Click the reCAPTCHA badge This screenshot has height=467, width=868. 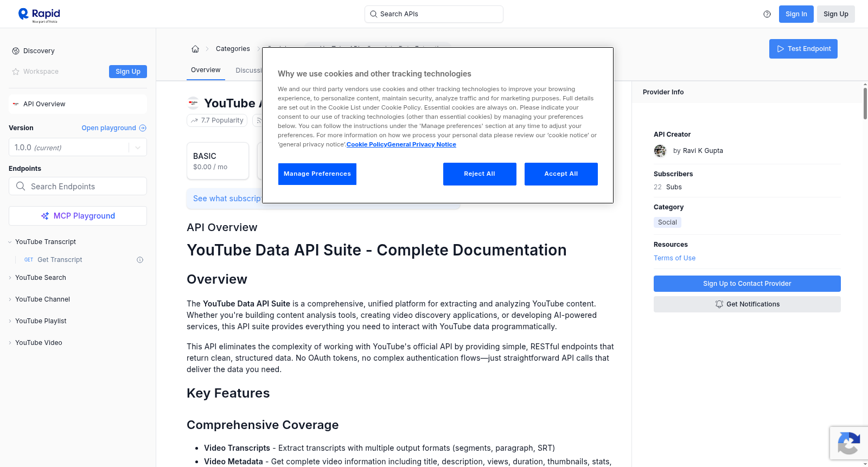tap(848, 443)
